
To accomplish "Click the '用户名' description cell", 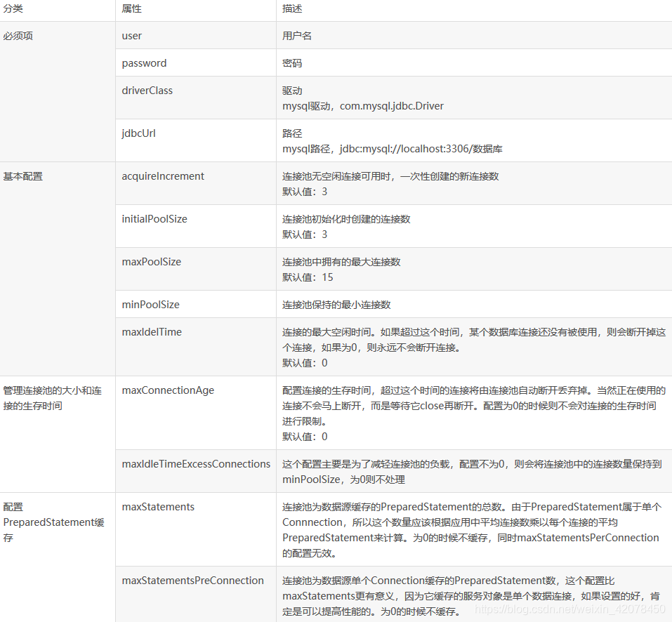I will pos(474,36).
